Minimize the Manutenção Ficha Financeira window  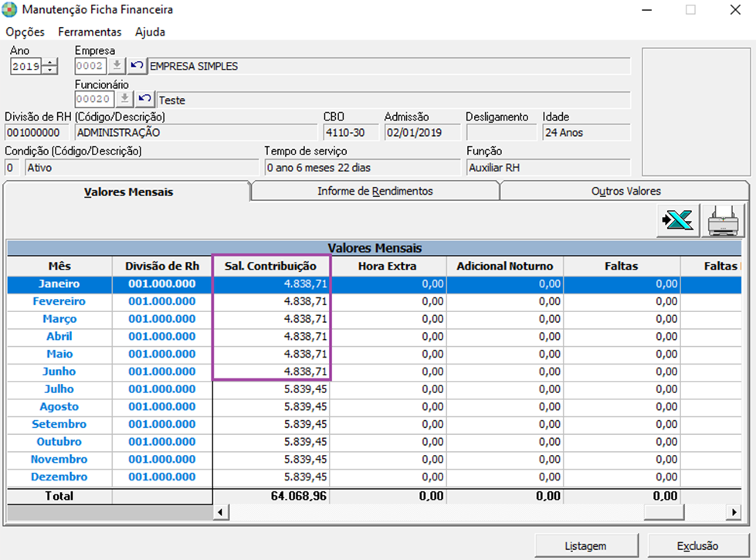(x=647, y=9)
